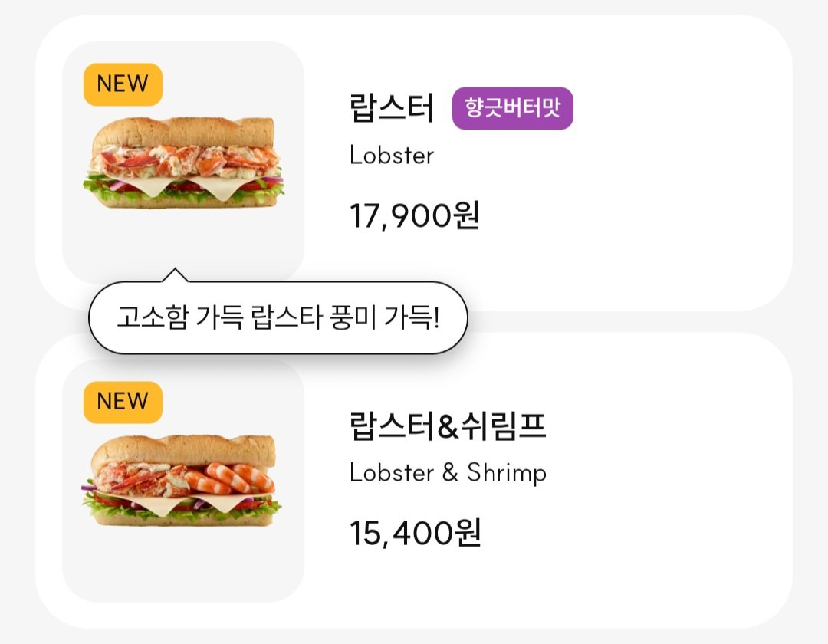The width and height of the screenshot is (828, 644).
Task: Click the pointer arrow atop the tooltip bubble
Action: pyautogui.click(x=175, y=275)
